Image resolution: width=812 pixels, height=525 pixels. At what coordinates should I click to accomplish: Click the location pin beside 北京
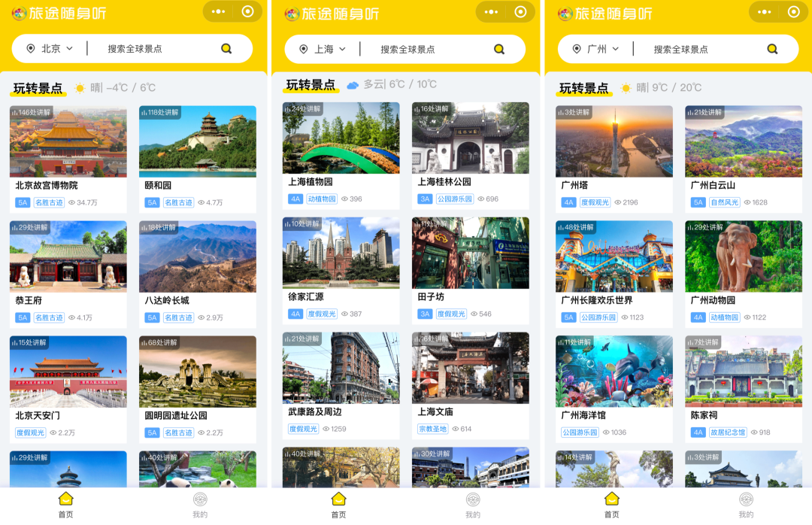click(31, 49)
